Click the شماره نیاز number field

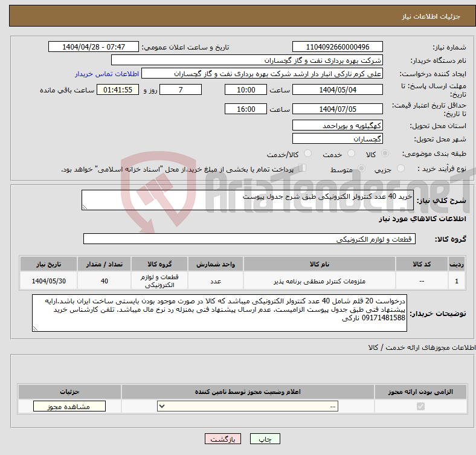point(337,47)
